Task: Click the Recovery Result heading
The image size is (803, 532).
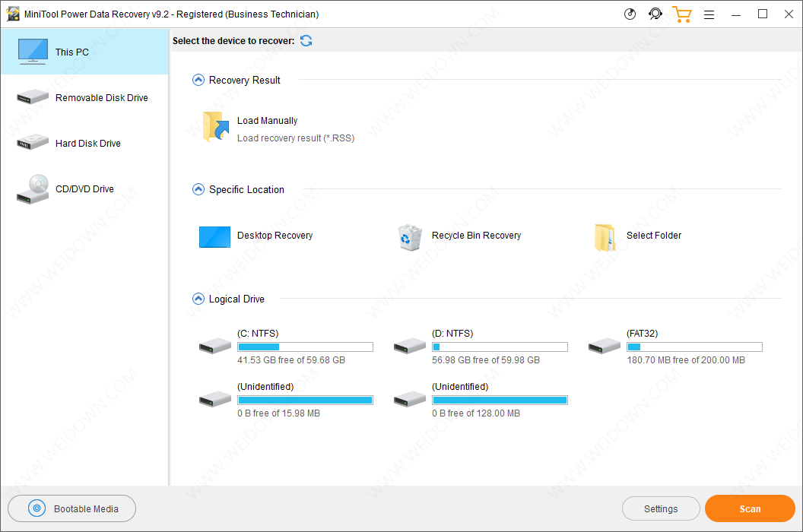Action: (244, 81)
